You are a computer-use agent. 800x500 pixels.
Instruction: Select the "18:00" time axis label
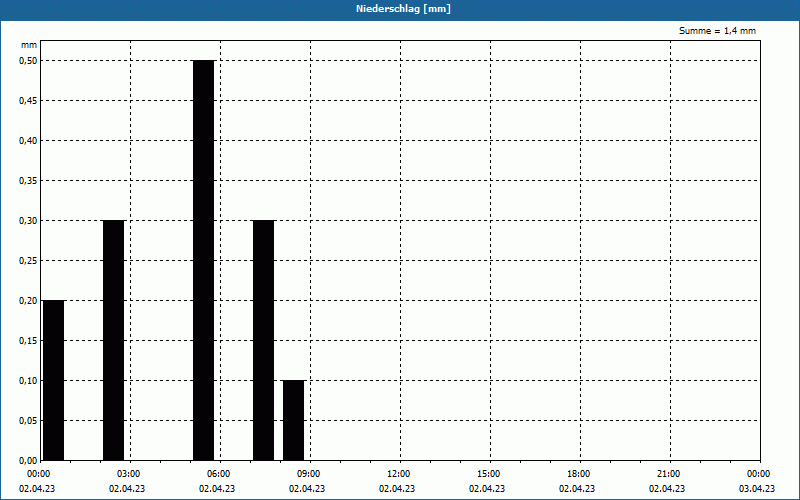tap(579, 474)
